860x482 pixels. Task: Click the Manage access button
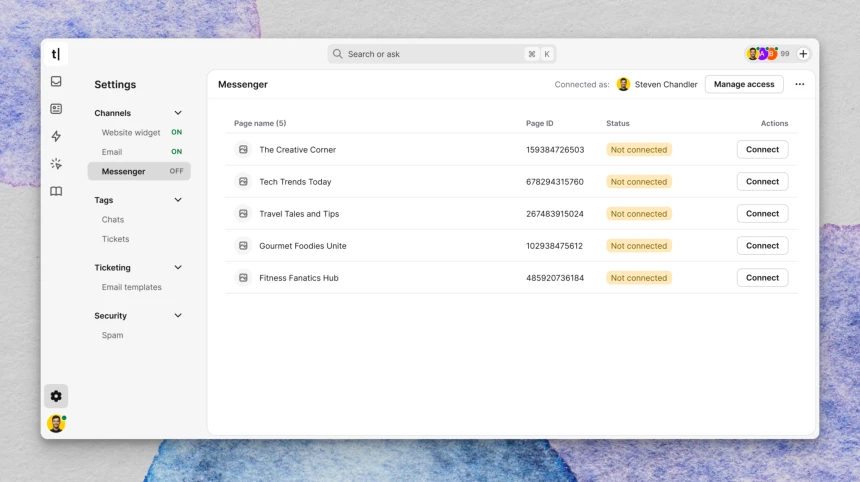click(744, 84)
